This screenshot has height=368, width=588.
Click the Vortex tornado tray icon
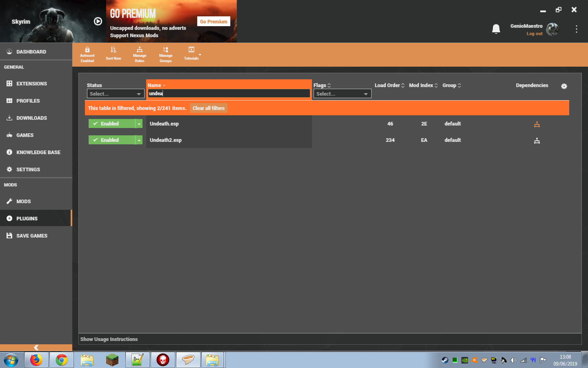click(484, 360)
